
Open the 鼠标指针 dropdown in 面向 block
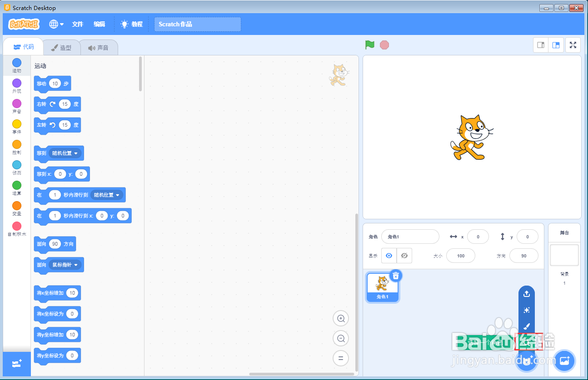coord(66,264)
